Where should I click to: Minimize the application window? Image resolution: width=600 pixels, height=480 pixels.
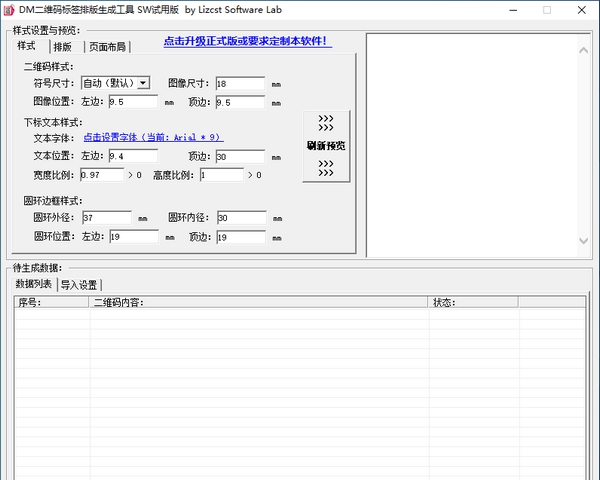tap(513, 10)
